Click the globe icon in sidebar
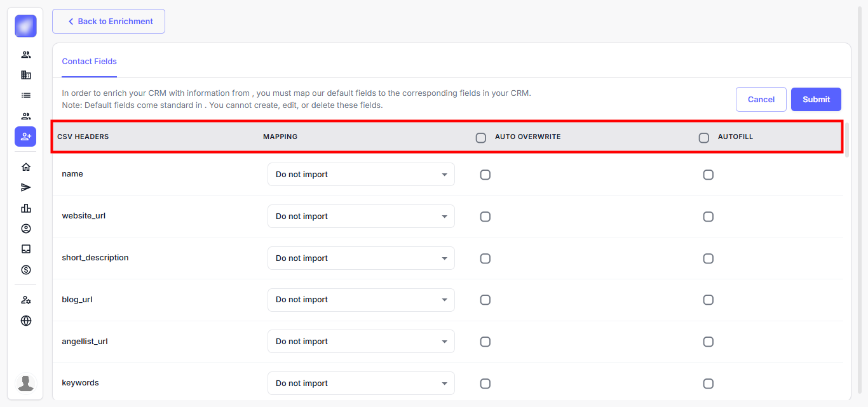Viewport: 868px width, 407px height. coord(26,321)
